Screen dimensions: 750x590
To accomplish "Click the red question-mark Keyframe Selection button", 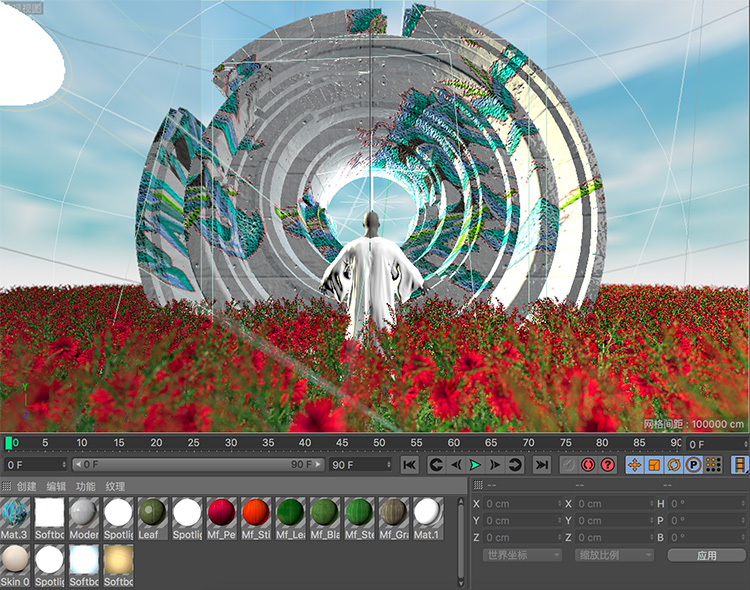I will pos(607,465).
